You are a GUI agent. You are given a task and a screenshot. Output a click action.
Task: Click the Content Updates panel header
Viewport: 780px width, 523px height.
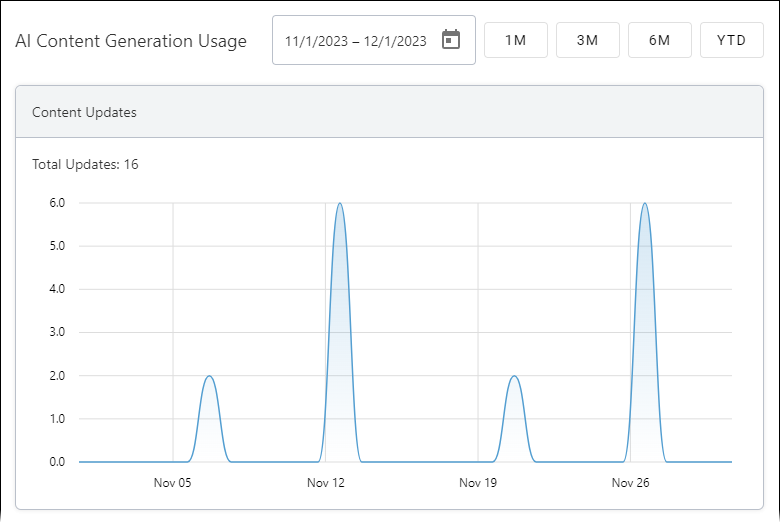[x=390, y=112]
